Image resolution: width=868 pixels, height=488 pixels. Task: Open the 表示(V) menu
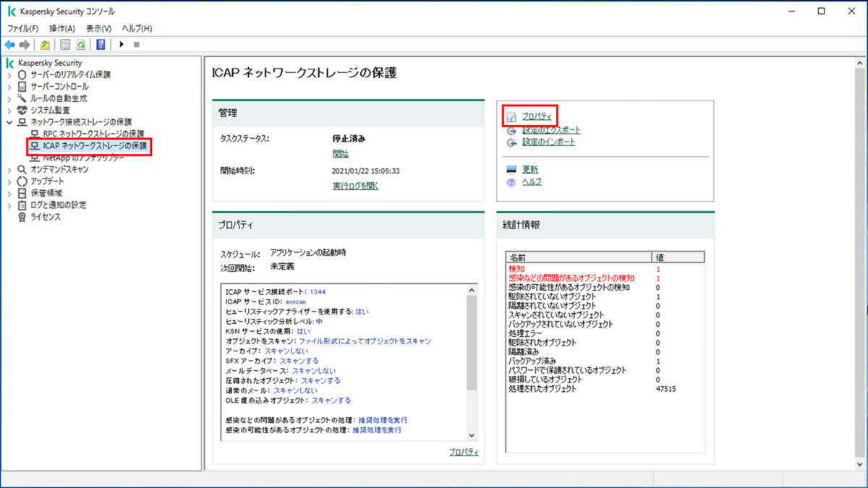[98, 28]
